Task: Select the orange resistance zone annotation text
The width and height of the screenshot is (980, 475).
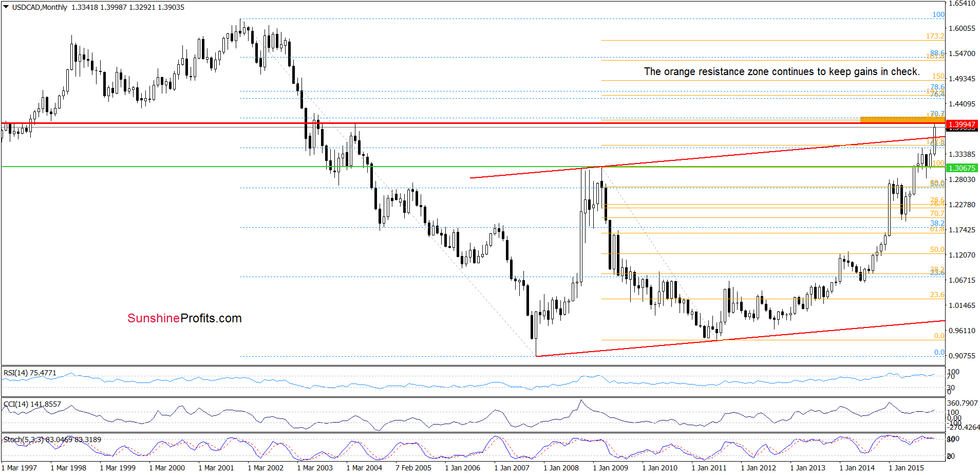Action: tap(782, 71)
